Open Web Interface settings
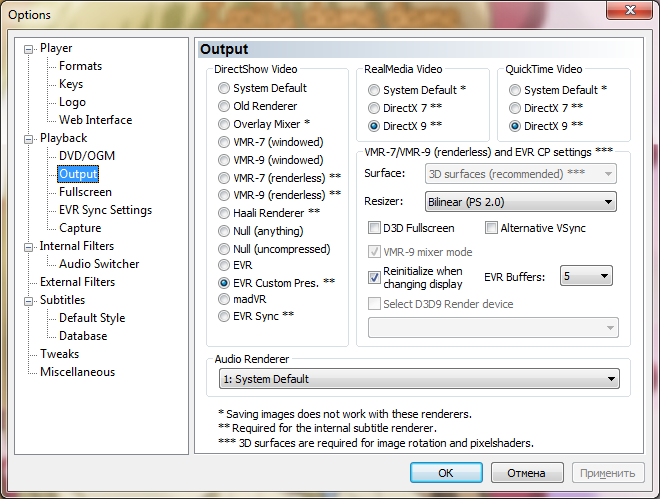Screen dimensions: 660x499 coord(95,120)
